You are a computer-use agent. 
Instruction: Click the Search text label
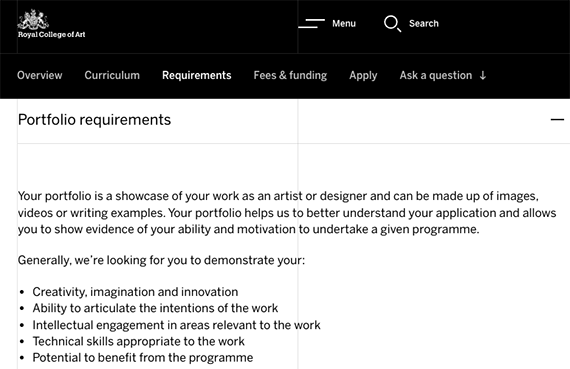pos(424,24)
